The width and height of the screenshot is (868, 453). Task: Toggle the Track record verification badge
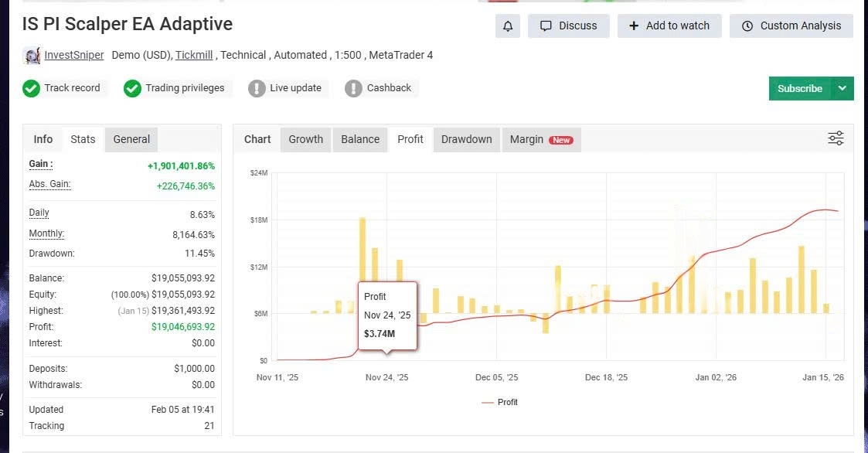coord(63,88)
